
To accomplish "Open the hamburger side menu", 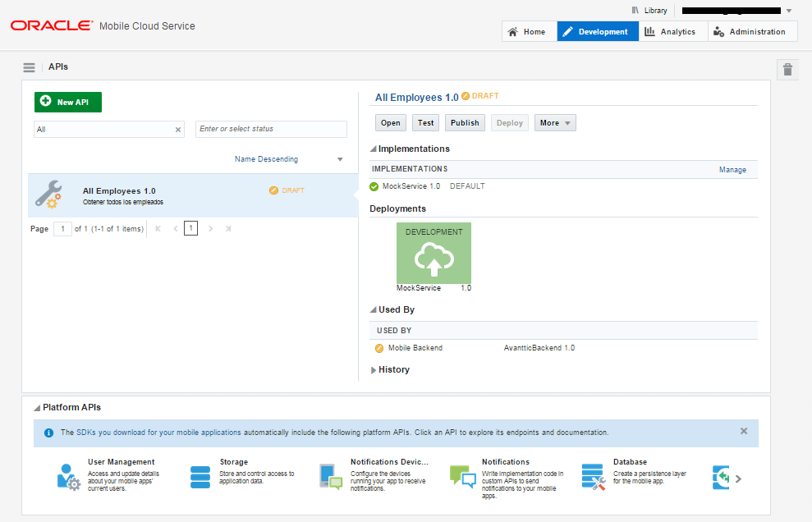I will (x=29, y=67).
